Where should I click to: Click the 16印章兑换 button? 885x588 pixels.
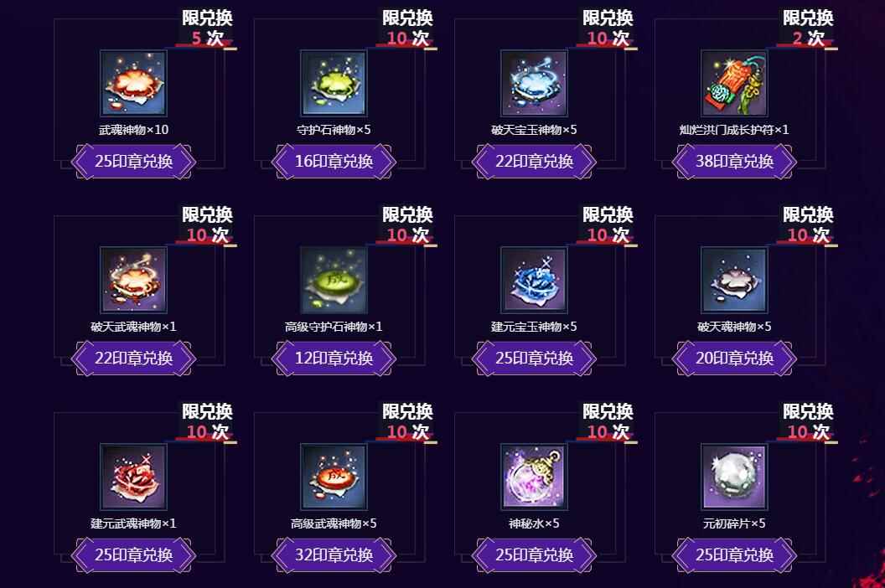point(334,162)
